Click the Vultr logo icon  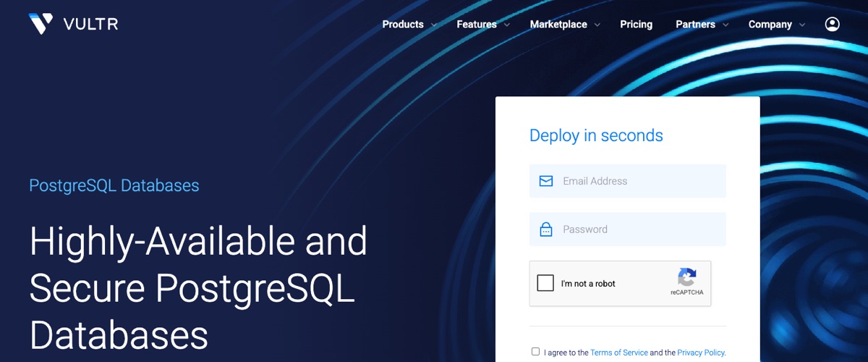tap(41, 24)
